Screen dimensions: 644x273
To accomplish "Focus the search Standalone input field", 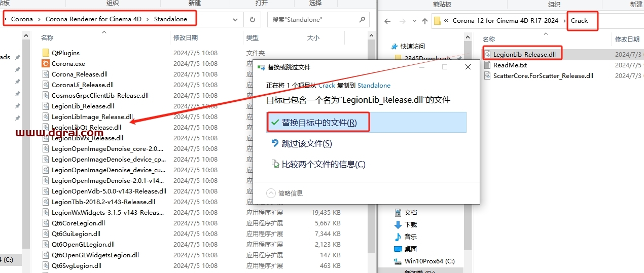I will pos(312,20).
